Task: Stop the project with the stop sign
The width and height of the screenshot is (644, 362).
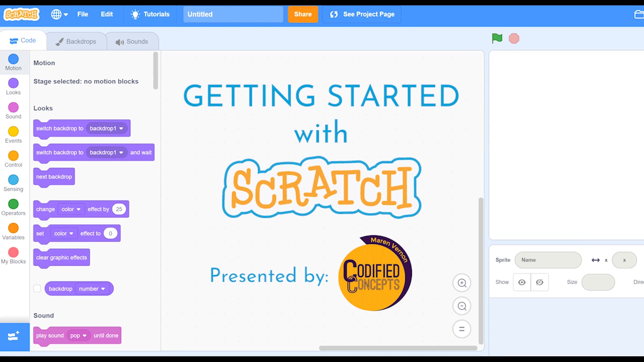Action: (514, 38)
